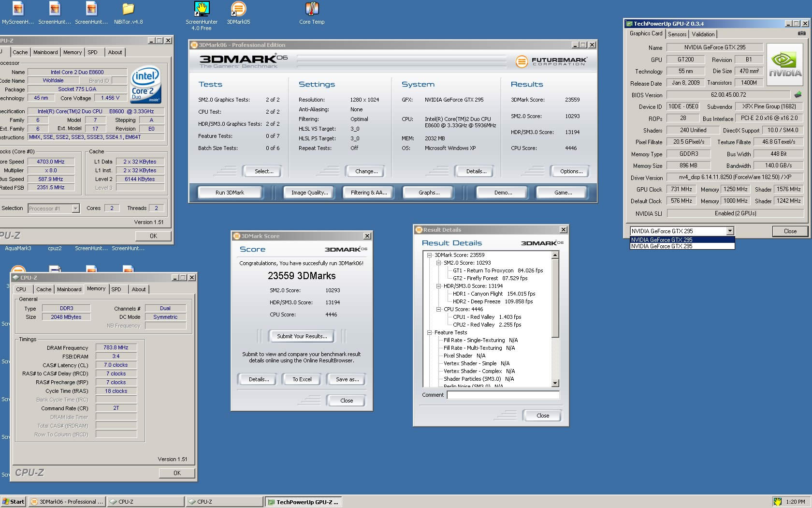Open SPD tab in the memory CPU-Z window
The image size is (812, 508).
pyautogui.click(x=116, y=289)
